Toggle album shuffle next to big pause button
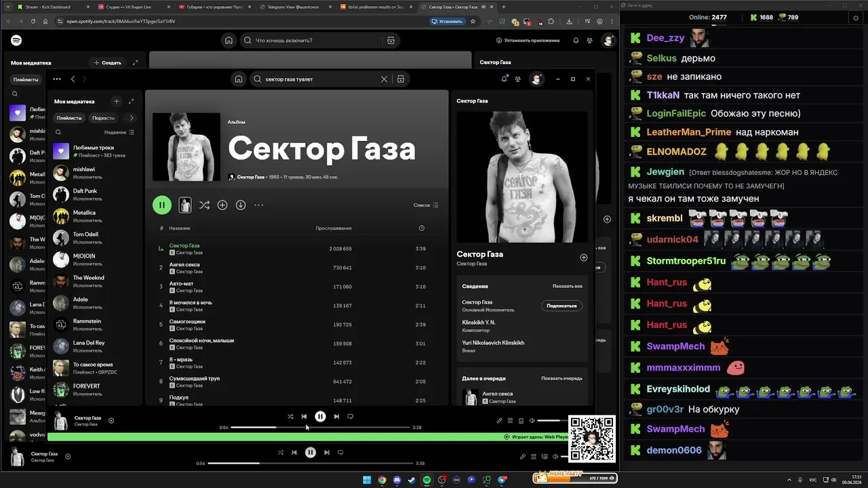This screenshot has width=868, height=488. point(204,205)
